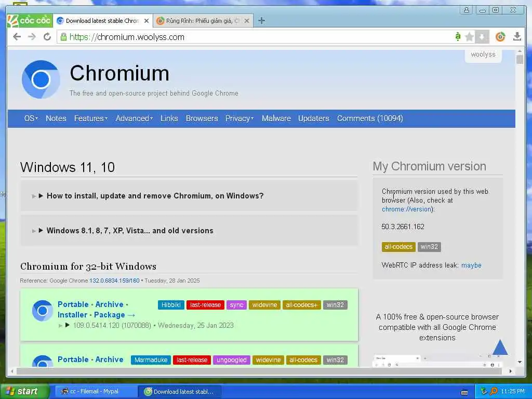Click the sync tag
This screenshot has height=399, width=532.
click(236, 304)
